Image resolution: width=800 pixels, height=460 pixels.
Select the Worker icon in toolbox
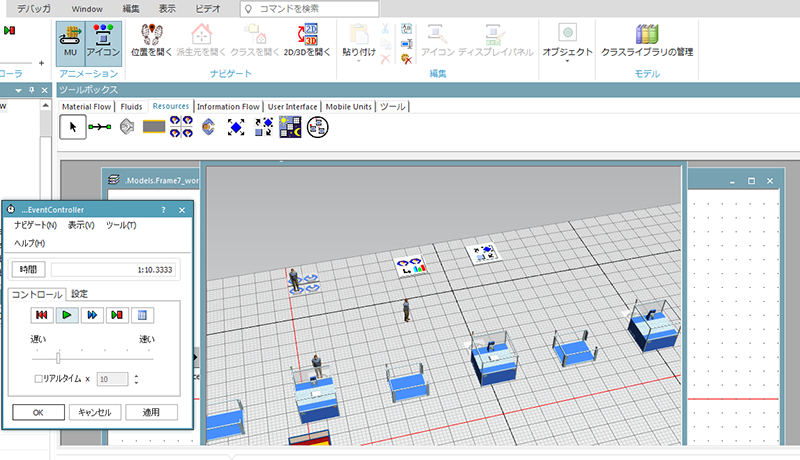pos(208,127)
